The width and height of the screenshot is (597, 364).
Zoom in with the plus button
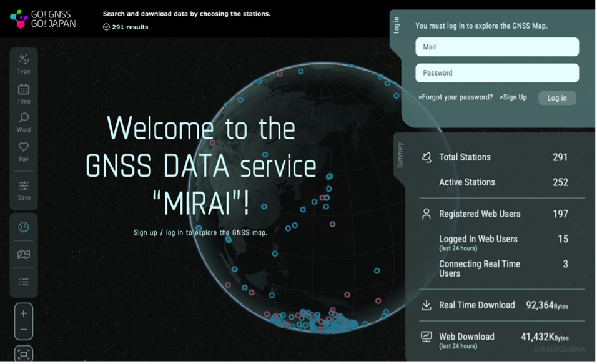pyautogui.click(x=24, y=313)
